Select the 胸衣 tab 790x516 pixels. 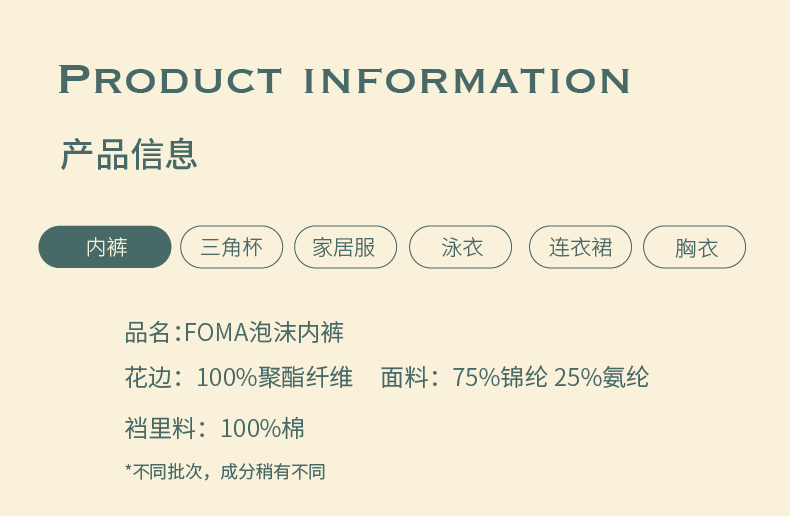click(x=694, y=247)
